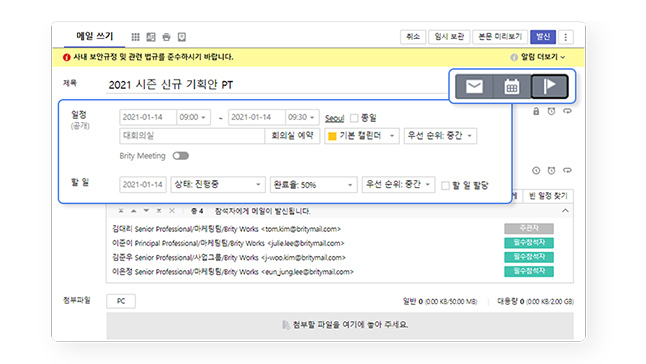Click the repeat icon in the to-do row

point(567,170)
